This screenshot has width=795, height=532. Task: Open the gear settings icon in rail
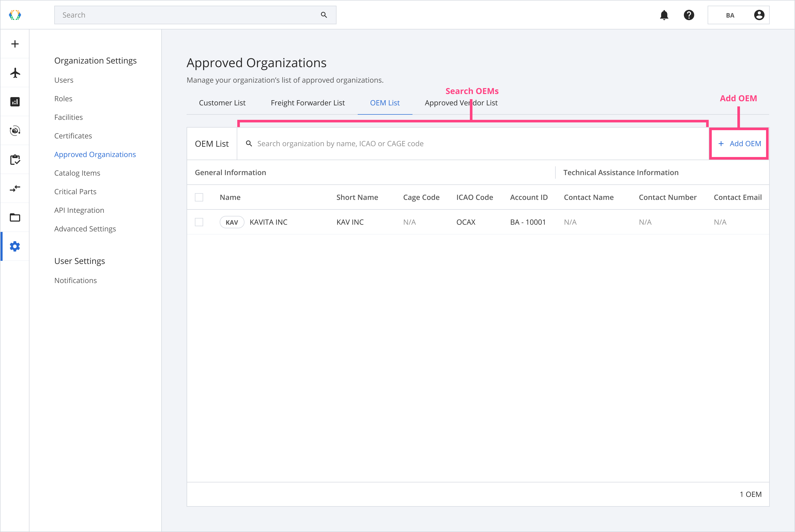[x=15, y=246]
